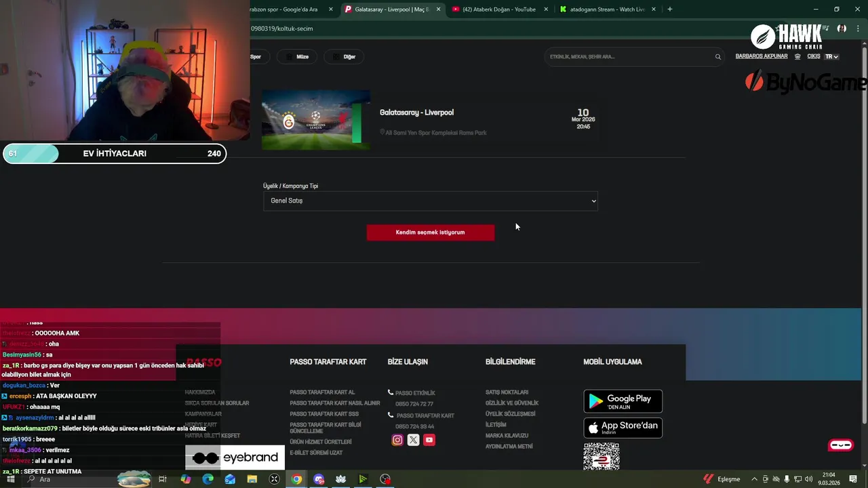Open the Gizlilik ve Güvenlik link

tap(512, 403)
